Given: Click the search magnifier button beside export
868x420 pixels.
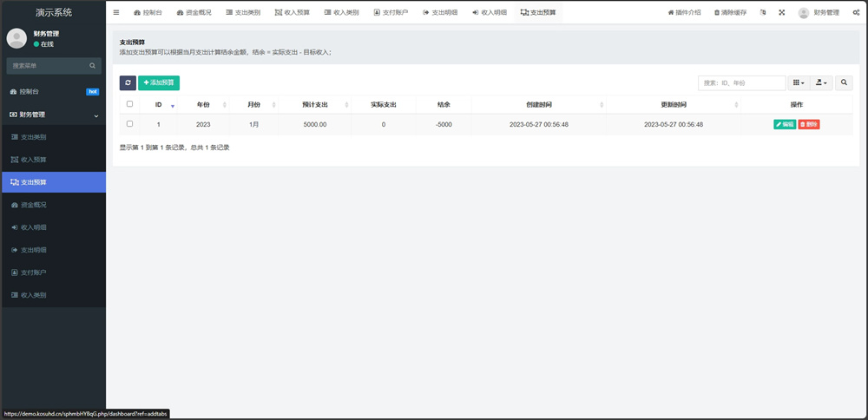Looking at the screenshot, I should 844,82.
